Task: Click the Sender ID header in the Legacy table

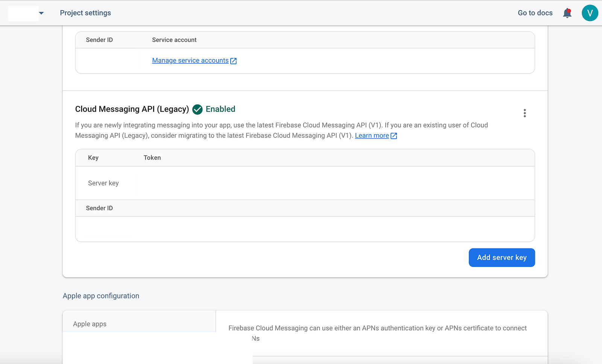Action: [99, 208]
